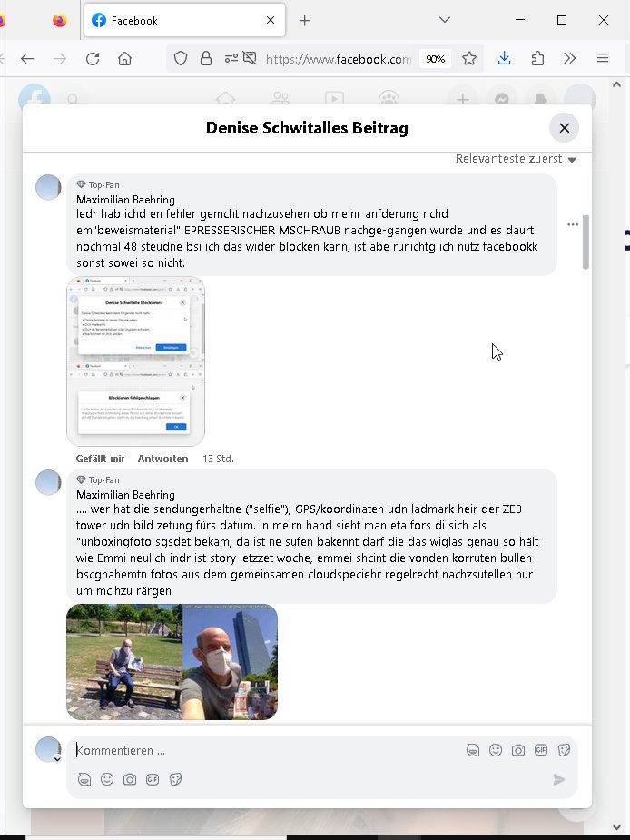This screenshot has width=630, height=840.
Task: Add a sticker from lower icon row
Action: pos(175,779)
